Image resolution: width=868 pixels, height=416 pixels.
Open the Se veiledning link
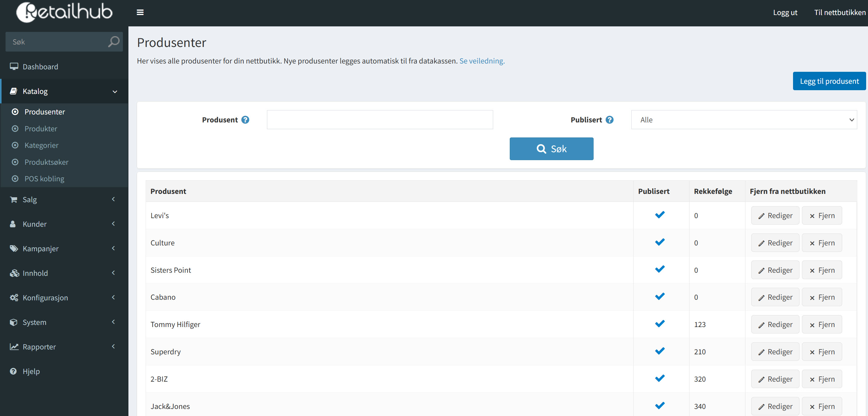(x=481, y=61)
